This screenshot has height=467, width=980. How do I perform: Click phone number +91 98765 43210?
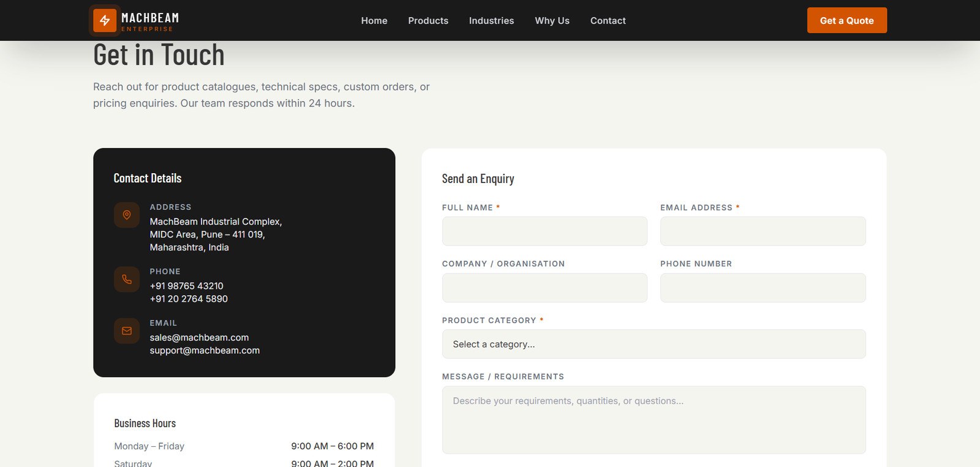tap(187, 286)
